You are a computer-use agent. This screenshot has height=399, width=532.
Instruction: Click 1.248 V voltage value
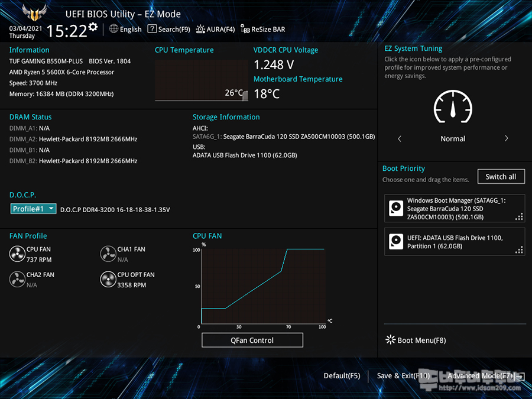[x=274, y=64]
